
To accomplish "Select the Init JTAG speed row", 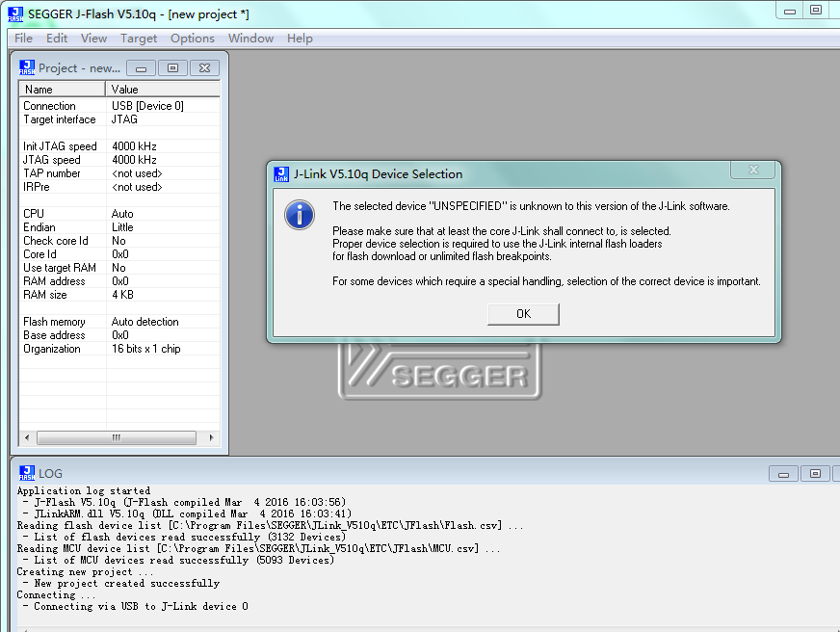I will (x=119, y=146).
